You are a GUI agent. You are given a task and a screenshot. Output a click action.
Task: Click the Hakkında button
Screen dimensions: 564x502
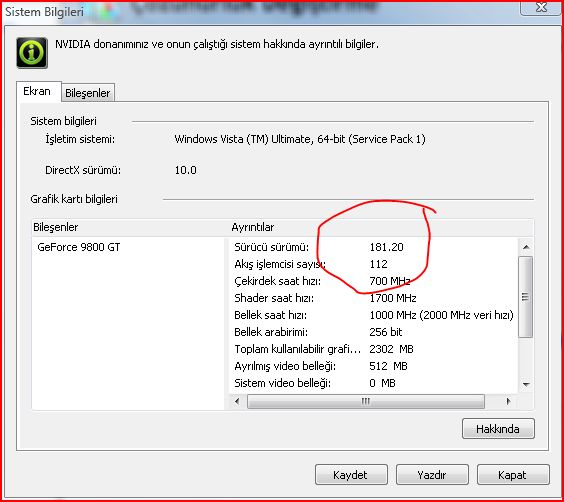498,429
